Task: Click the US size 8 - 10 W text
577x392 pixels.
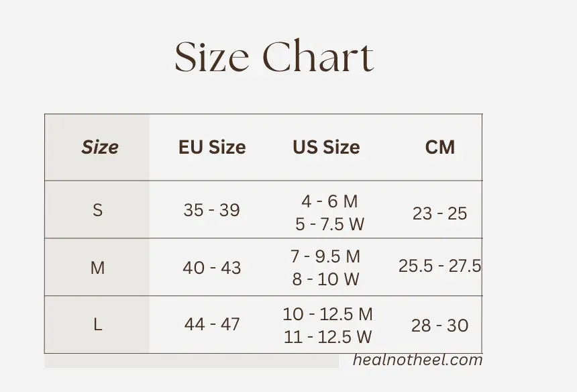Action: pyautogui.click(x=325, y=279)
